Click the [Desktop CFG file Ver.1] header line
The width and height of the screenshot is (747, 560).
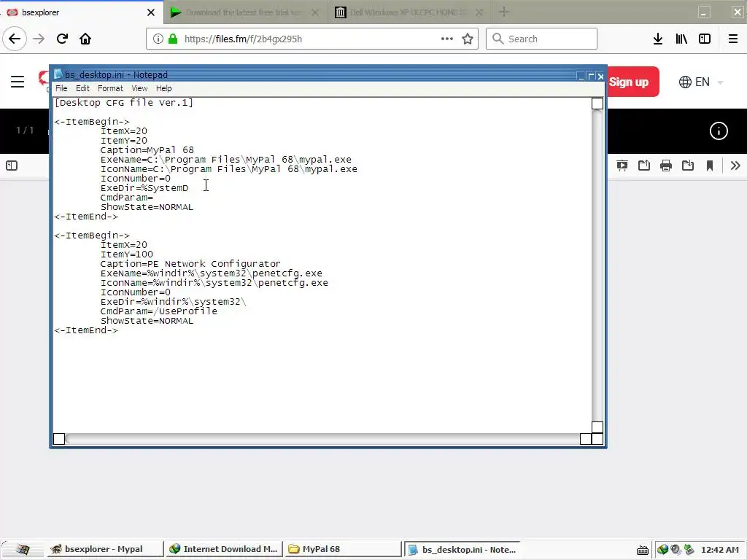tap(123, 103)
